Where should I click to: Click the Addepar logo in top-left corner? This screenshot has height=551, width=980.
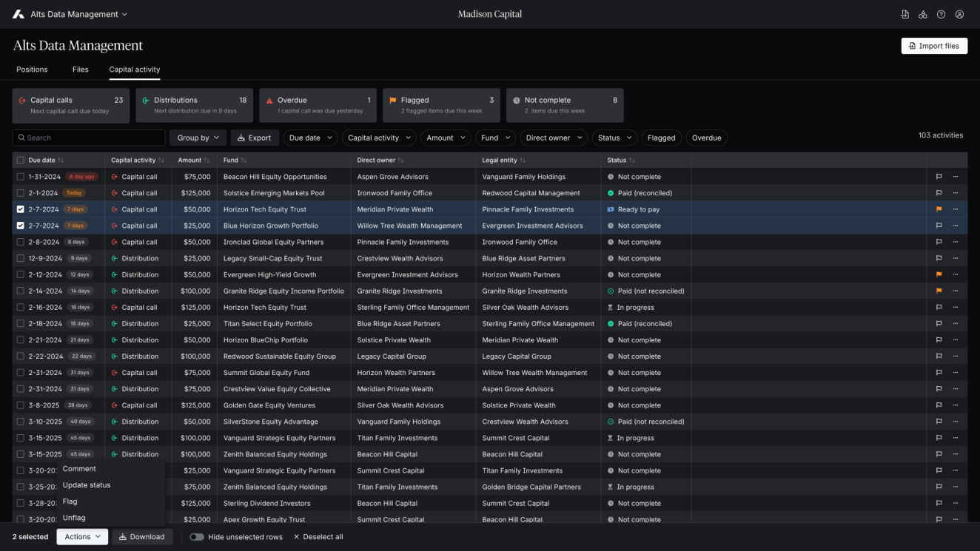18,14
